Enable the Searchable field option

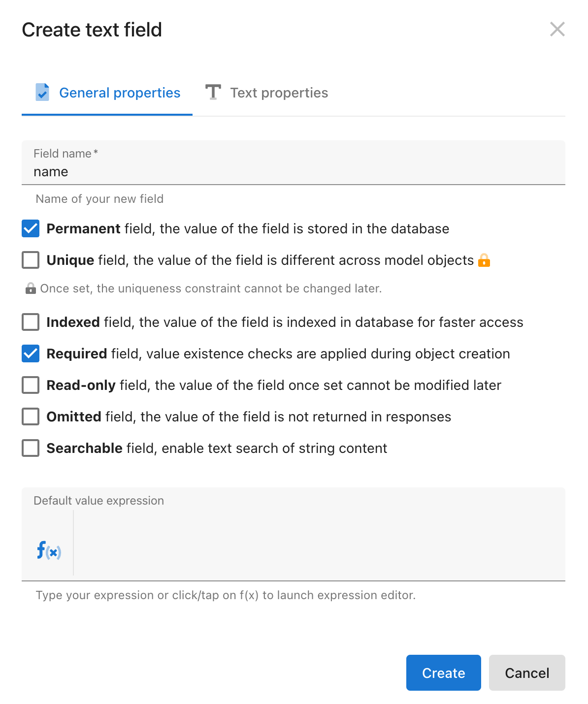(31, 448)
